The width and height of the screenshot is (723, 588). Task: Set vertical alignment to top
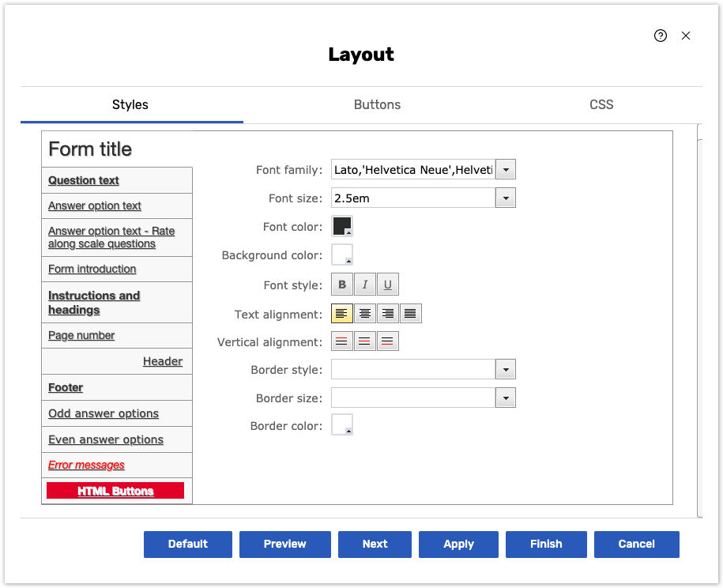coord(342,341)
